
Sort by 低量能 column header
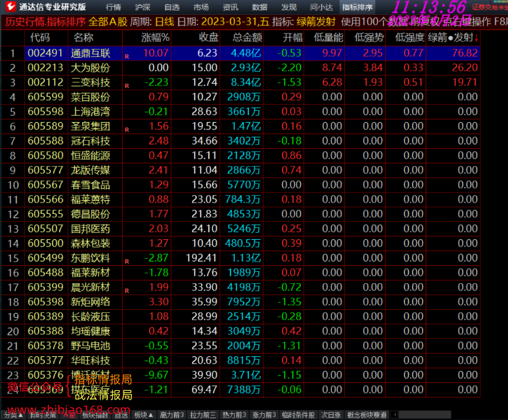tap(328, 38)
